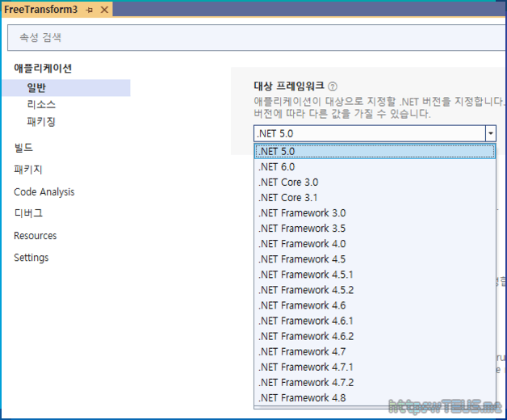Close the FreeTransform3 tab
The image size is (507, 420).
coord(104,10)
